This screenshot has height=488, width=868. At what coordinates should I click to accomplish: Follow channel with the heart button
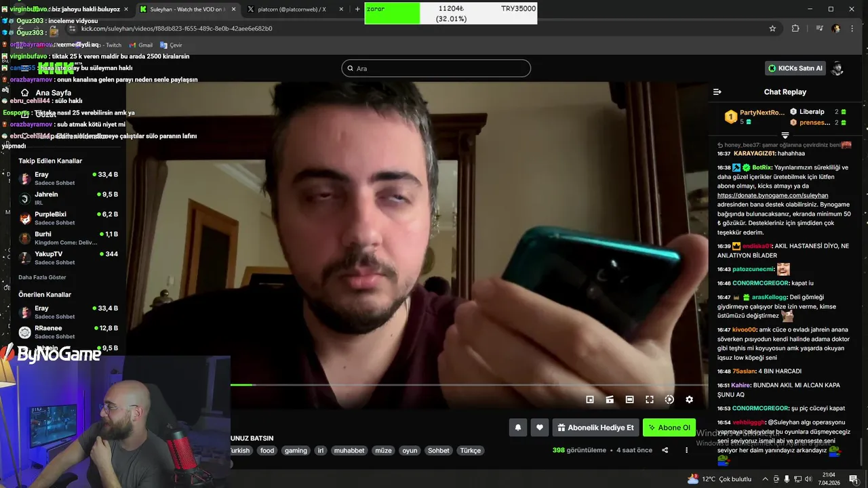pyautogui.click(x=539, y=428)
